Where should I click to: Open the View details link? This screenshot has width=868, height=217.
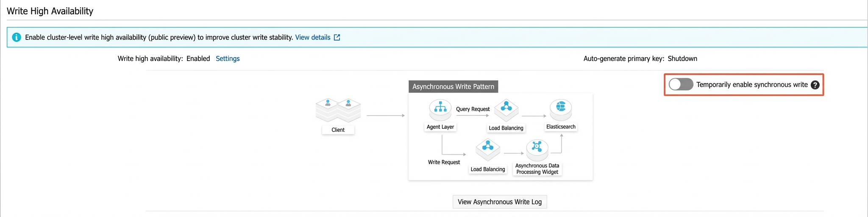click(313, 37)
